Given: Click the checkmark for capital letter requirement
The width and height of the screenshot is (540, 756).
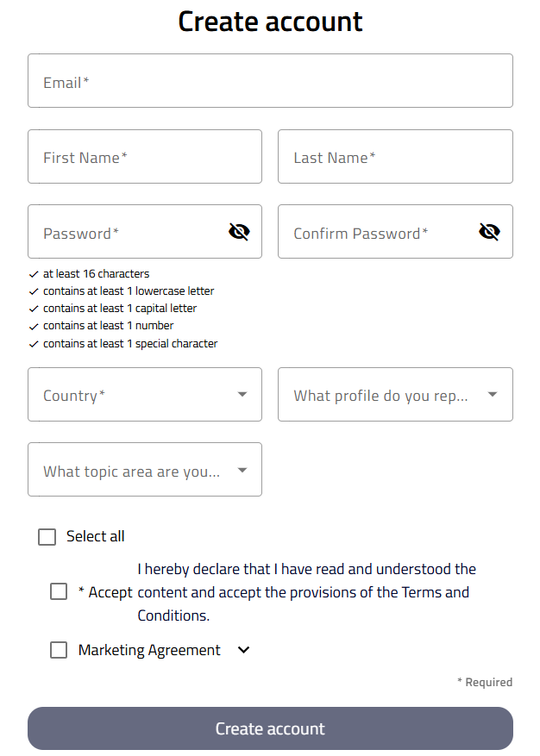Looking at the screenshot, I should tap(34, 308).
